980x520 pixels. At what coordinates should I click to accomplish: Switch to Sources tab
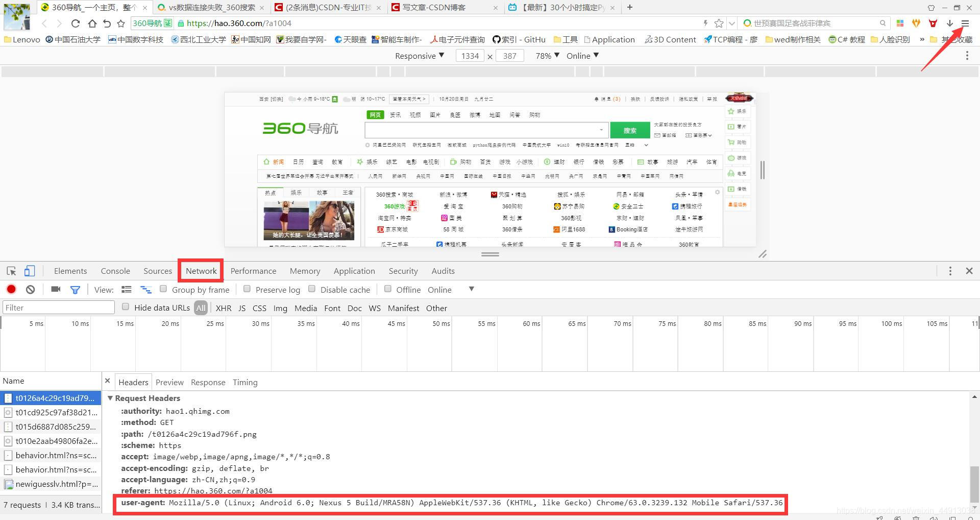(158, 271)
